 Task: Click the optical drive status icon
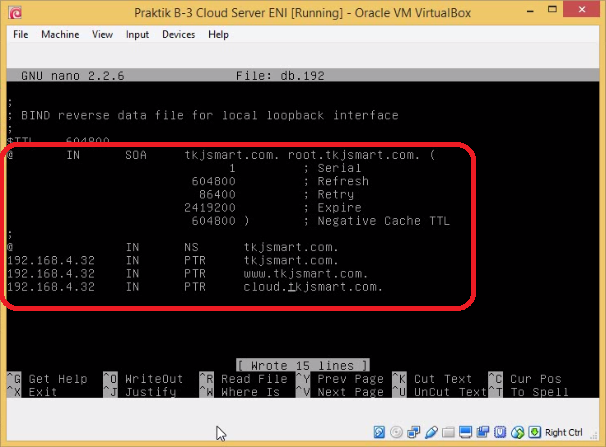396,432
